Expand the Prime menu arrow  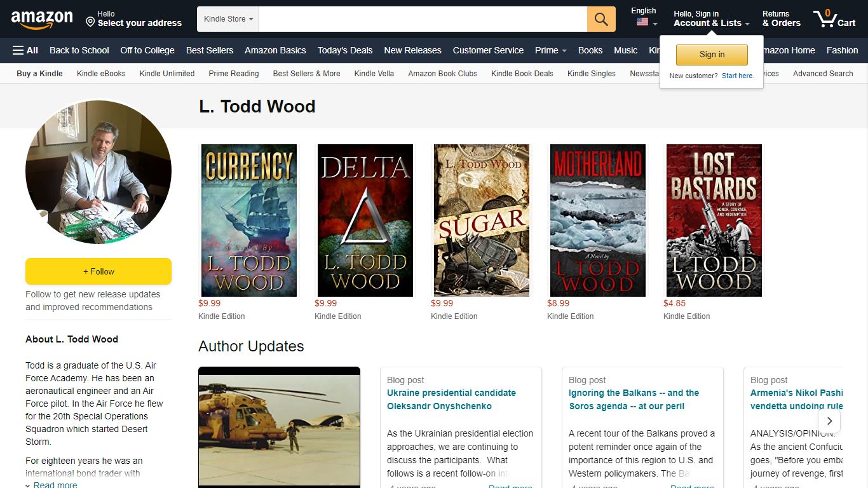pos(564,51)
